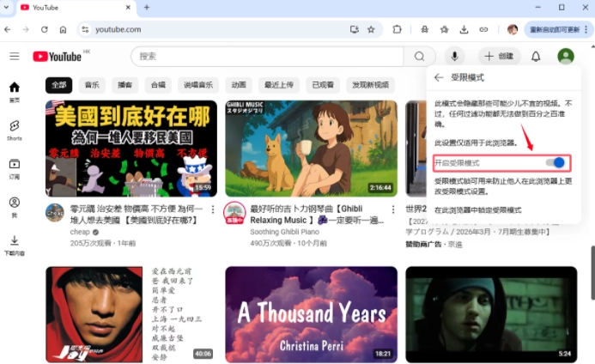Click the 创建 create button

click(x=499, y=57)
